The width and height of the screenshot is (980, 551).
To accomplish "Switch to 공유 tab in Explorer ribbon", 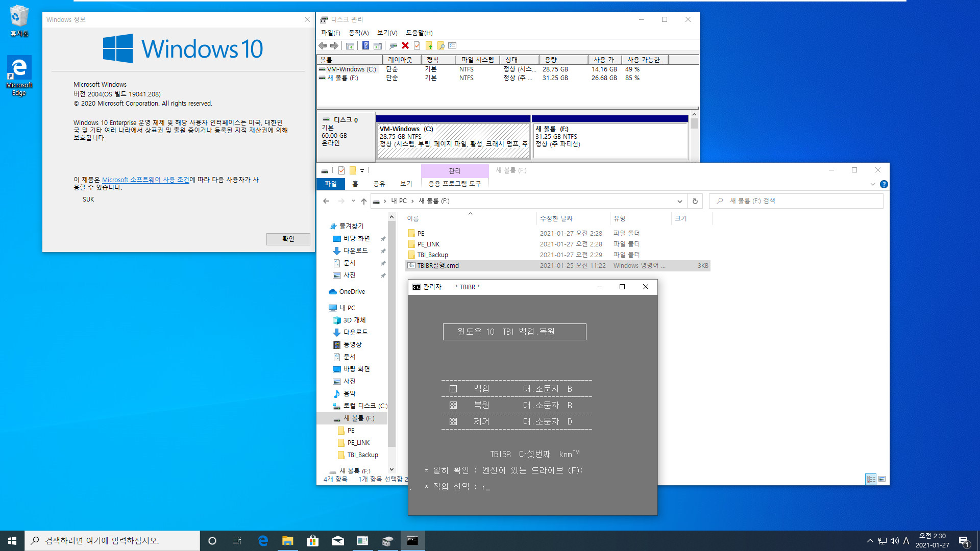I will [379, 184].
